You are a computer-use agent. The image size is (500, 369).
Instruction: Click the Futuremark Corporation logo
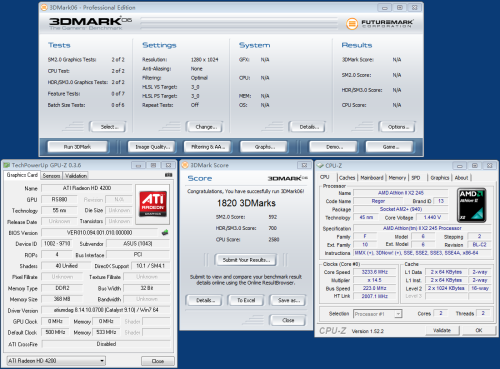(380, 23)
